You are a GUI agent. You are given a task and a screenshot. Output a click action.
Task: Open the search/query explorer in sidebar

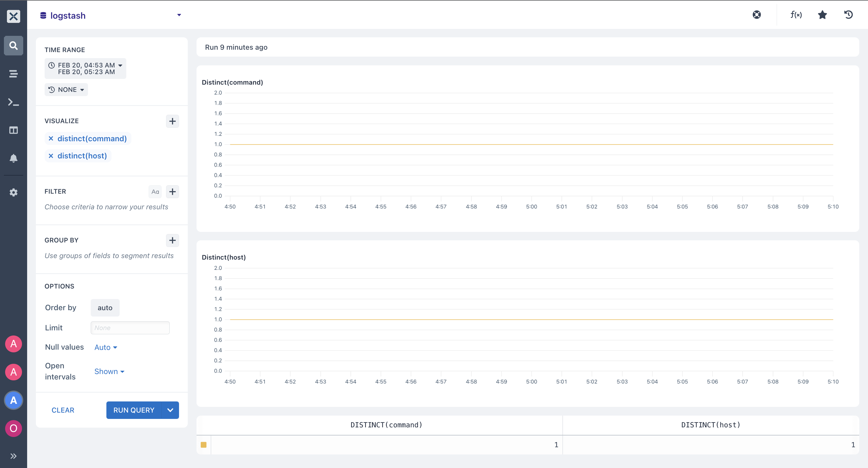click(14, 45)
